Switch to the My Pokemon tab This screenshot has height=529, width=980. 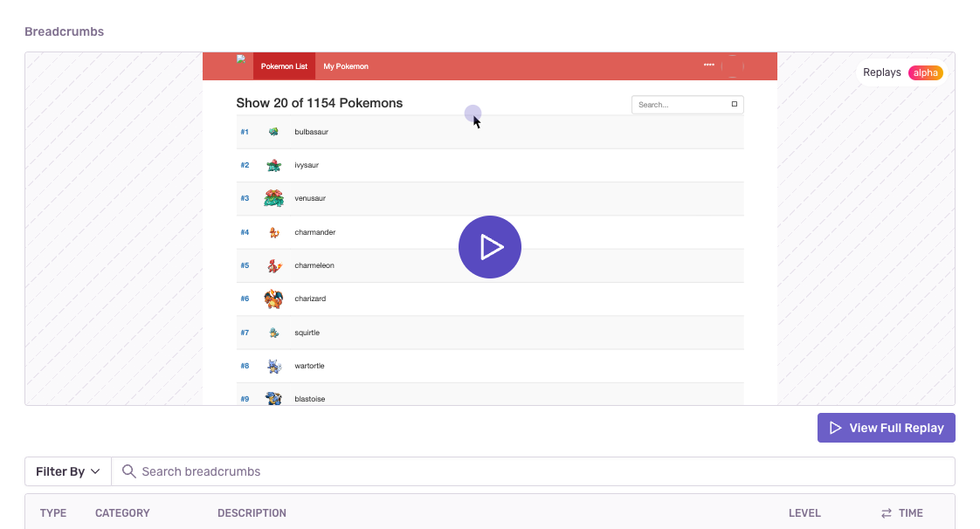345,65
